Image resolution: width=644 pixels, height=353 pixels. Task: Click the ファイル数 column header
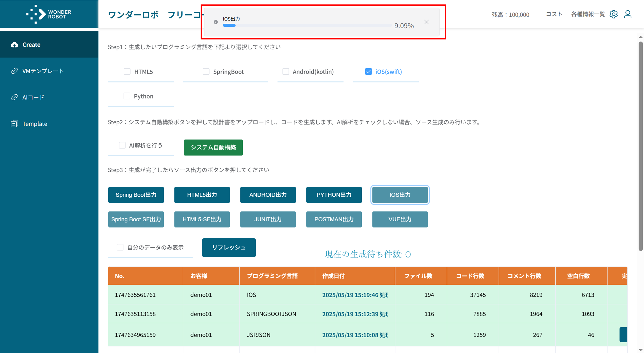[x=421, y=276]
